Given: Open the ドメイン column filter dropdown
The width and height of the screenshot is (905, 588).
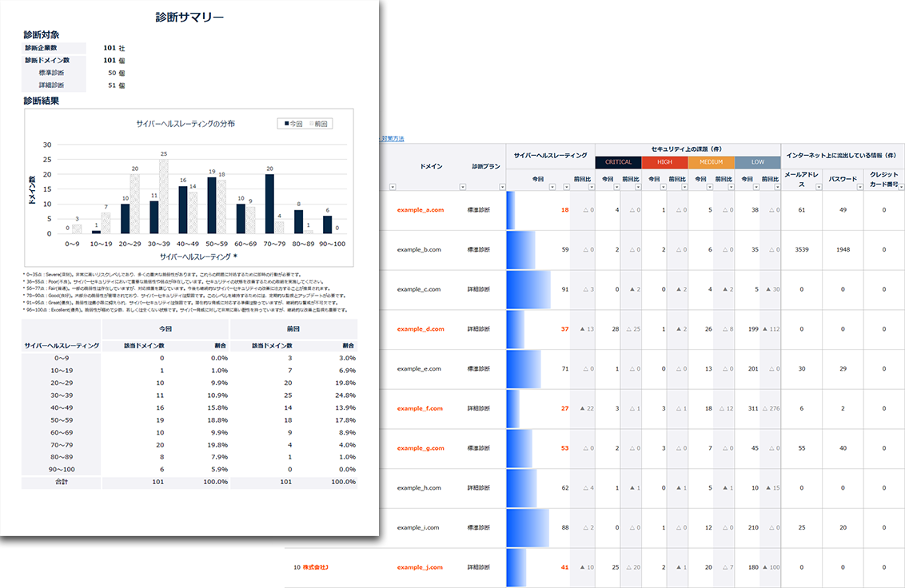Looking at the screenshot, I should click(392, 187).
